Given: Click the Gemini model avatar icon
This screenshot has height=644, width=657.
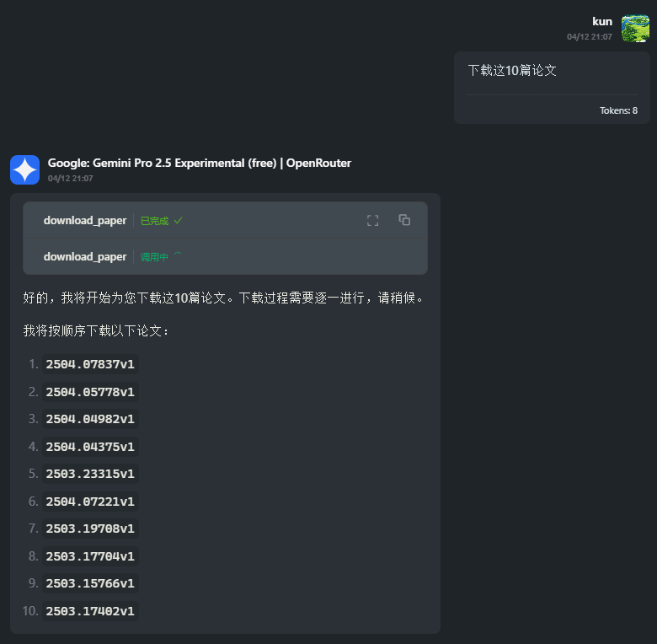Looking at the screenshot, I should click(x=24, y=169).
